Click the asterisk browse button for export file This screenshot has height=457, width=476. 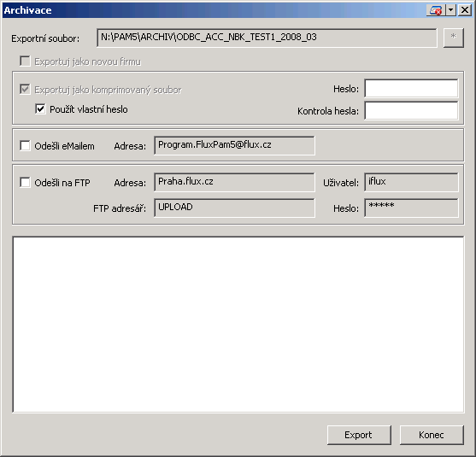(454, 38)
